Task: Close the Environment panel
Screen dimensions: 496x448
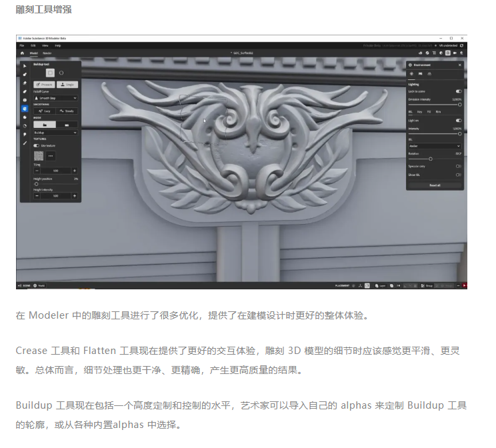Action: click(460, 65)
